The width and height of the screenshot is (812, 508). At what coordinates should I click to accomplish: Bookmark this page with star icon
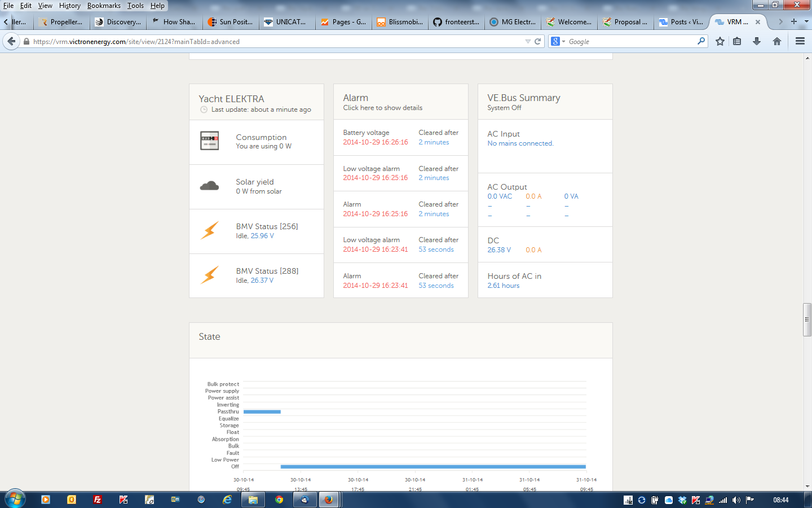coord(720,41)
